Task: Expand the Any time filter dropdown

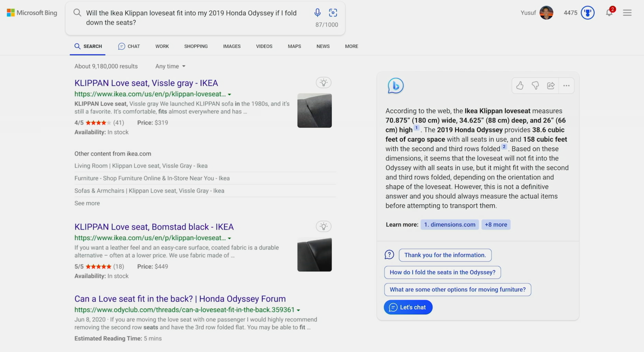Action: pos(170,66)
